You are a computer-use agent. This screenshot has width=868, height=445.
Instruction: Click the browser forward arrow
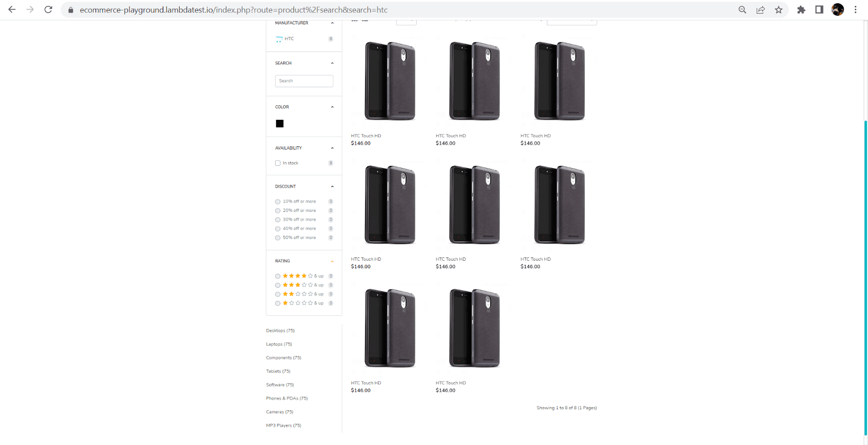(30, 10)
